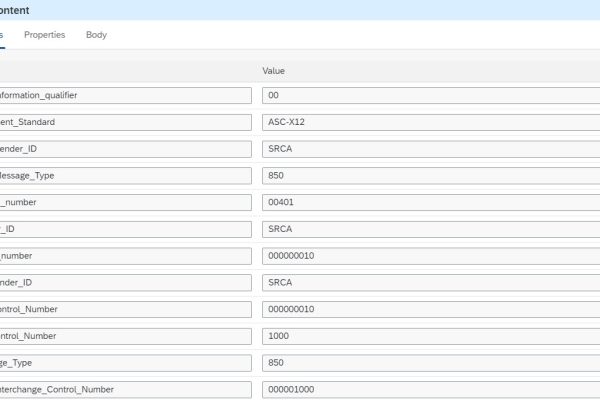Click the Value column header

coord(273,71)
